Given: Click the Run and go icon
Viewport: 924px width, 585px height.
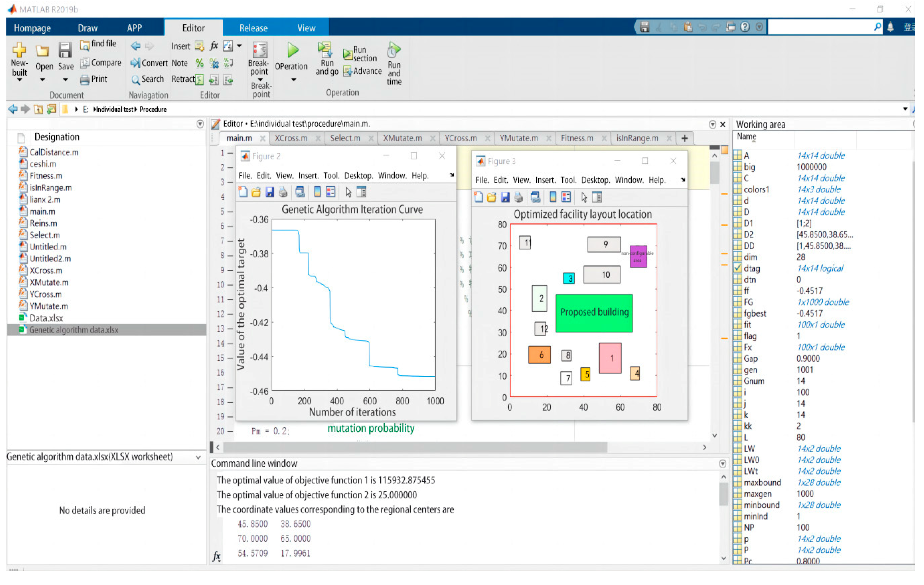Looking at the screenshot, I should [x=325, y=50].
